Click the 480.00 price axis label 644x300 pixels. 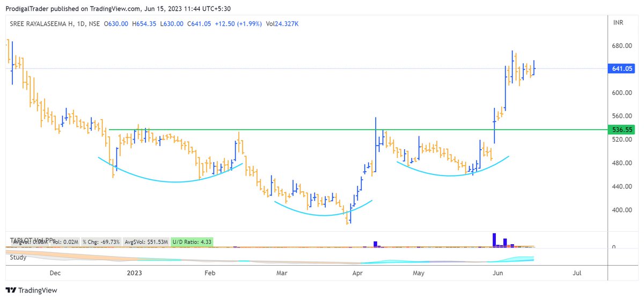621,163
